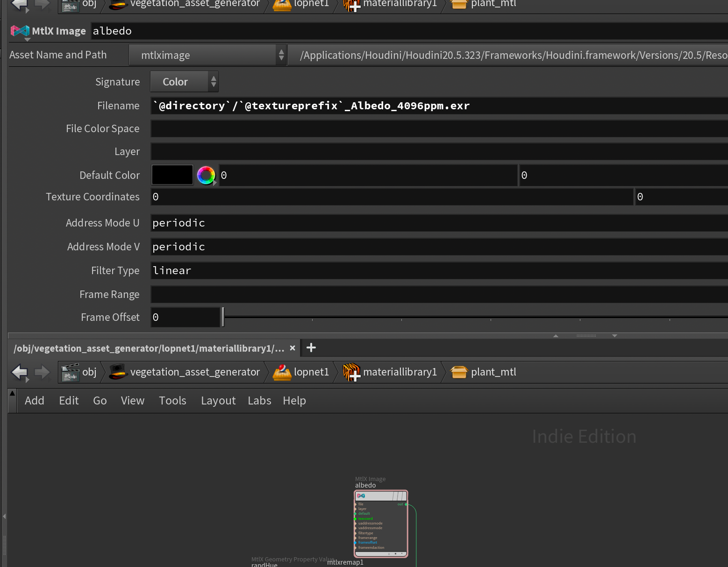The image size is (728, 567).
Task: Click vegetation_asset_generator hat icon in network path
Action: (118, 372)
